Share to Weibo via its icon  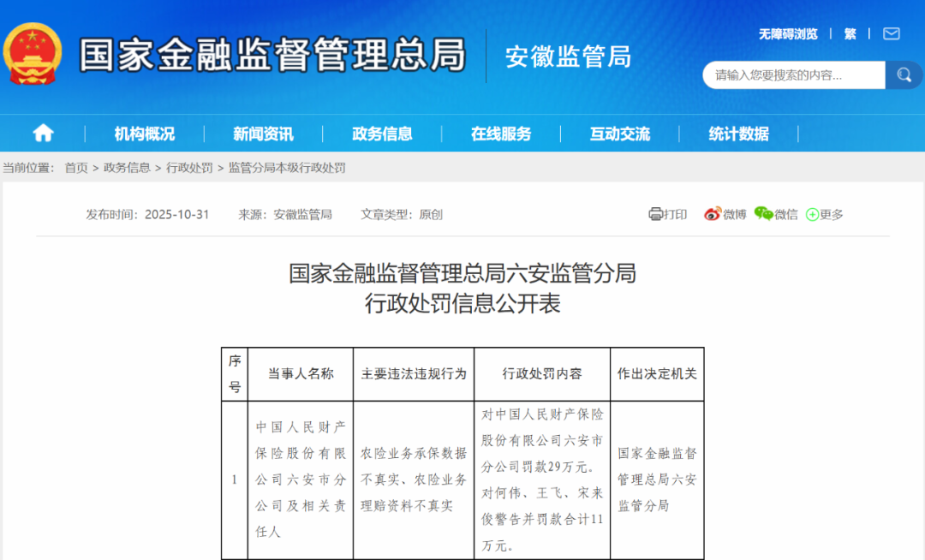click(x=713, y=214)
